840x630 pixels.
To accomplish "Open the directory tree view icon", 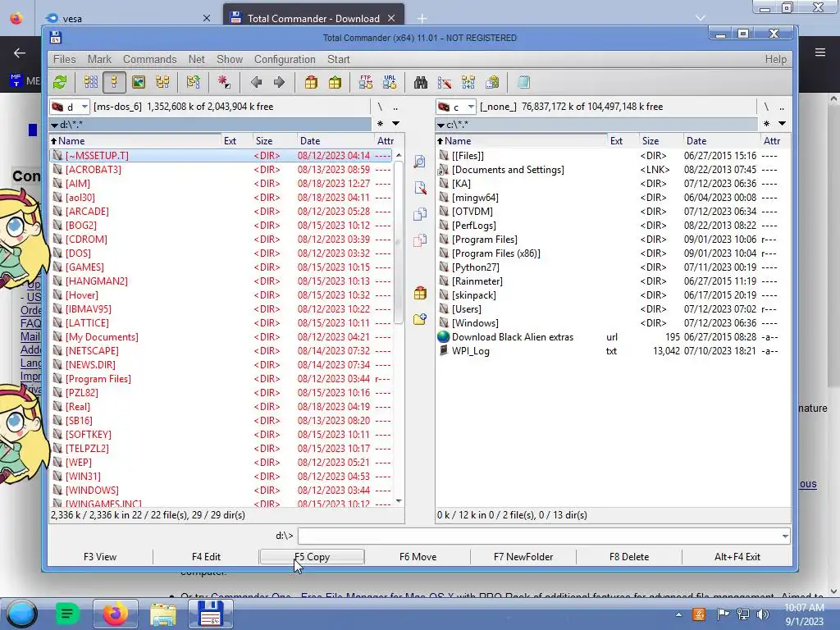I will 162,82.
